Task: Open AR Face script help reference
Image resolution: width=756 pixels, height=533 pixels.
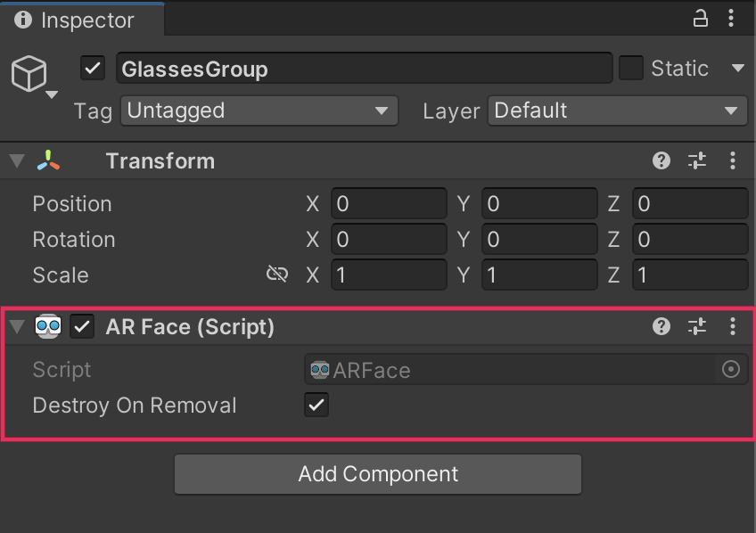Action: pos(661,326)
